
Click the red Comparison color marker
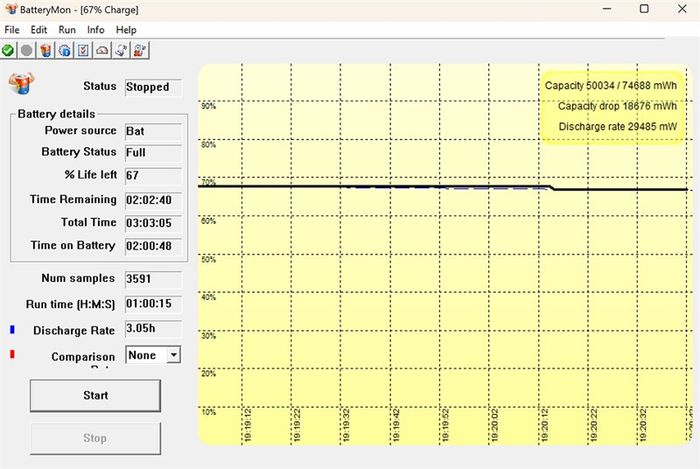tap(12, 354)
